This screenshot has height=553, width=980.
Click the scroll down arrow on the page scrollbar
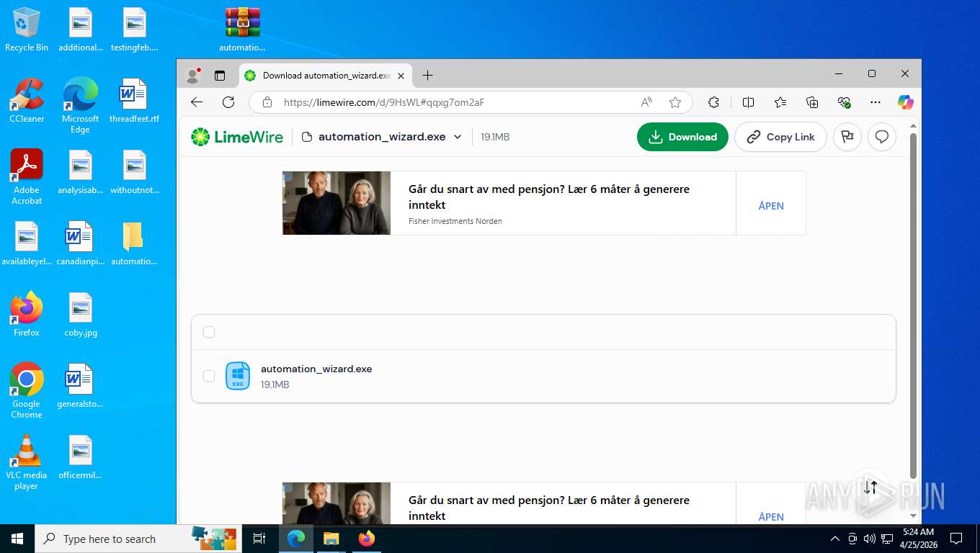[x=914, y=516]
